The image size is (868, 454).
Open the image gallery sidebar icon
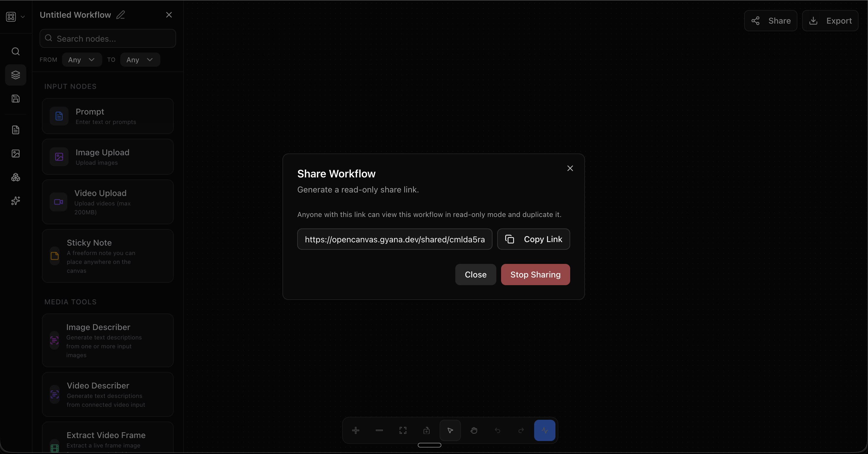(15, 153)
